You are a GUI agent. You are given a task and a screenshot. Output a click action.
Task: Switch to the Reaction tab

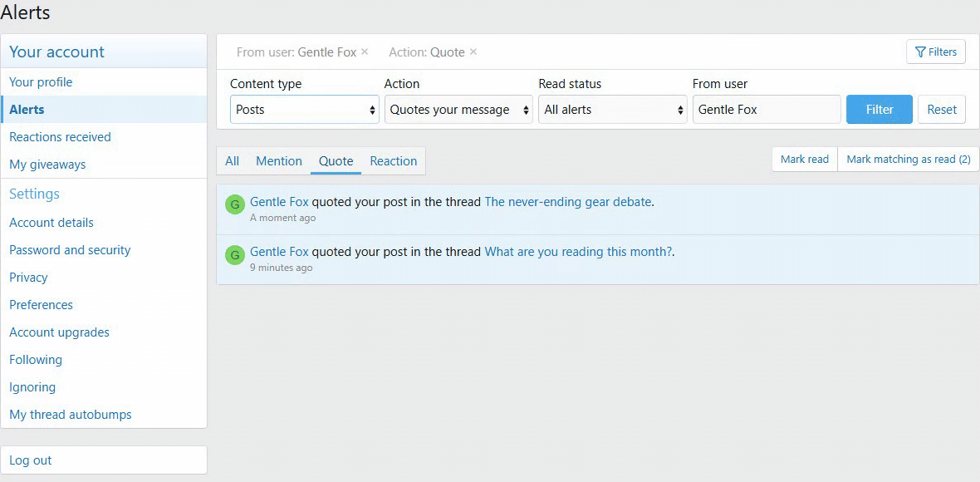(x=393, y=160)
